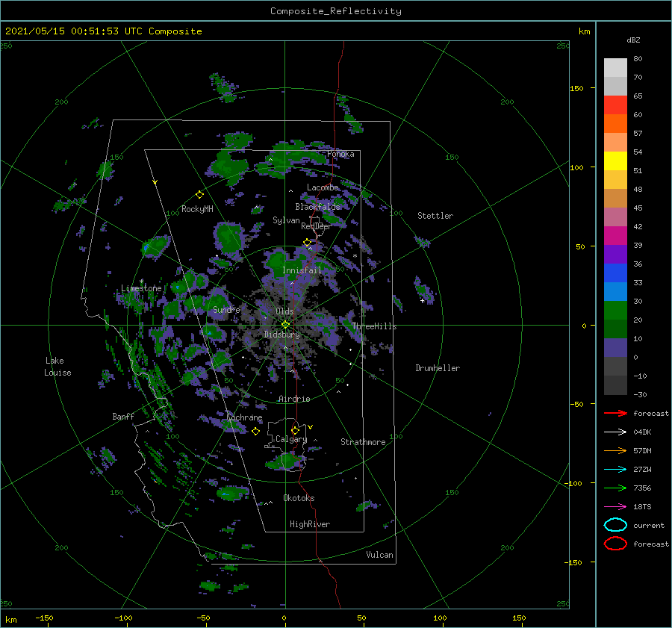The image size is (672, 628).
Task: Click the Okotoks label
Action: [x=299, y=498]
